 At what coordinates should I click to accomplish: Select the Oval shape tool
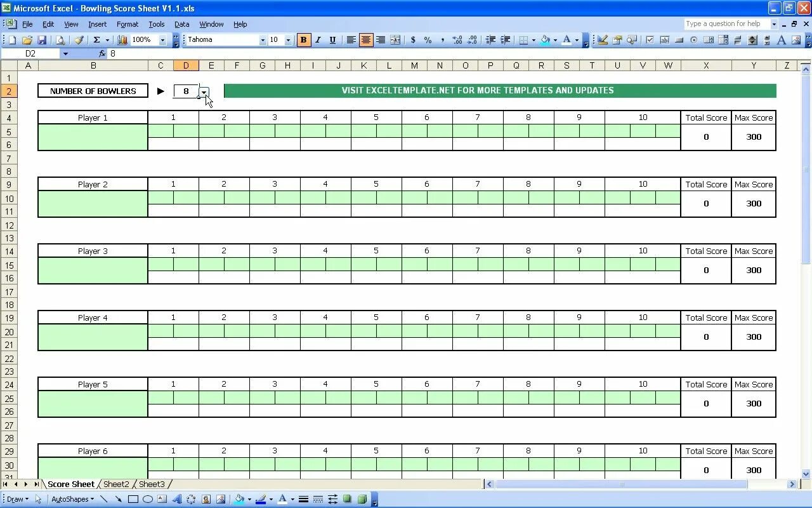pos(147,499)
